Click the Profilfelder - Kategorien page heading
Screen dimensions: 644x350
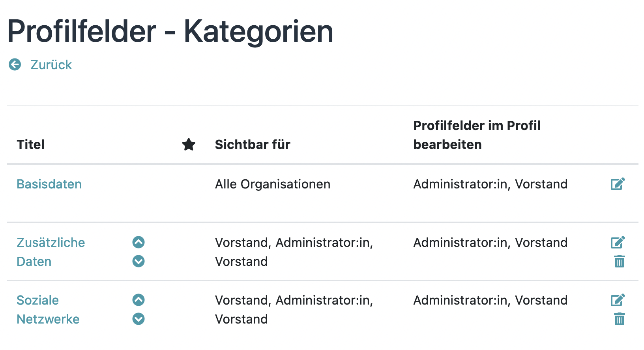coord(170,31)
